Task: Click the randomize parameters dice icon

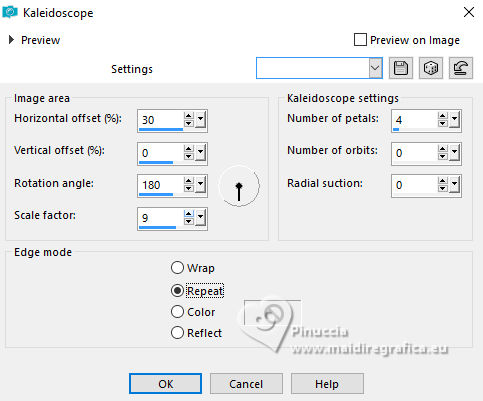Action: coord(431,68)
